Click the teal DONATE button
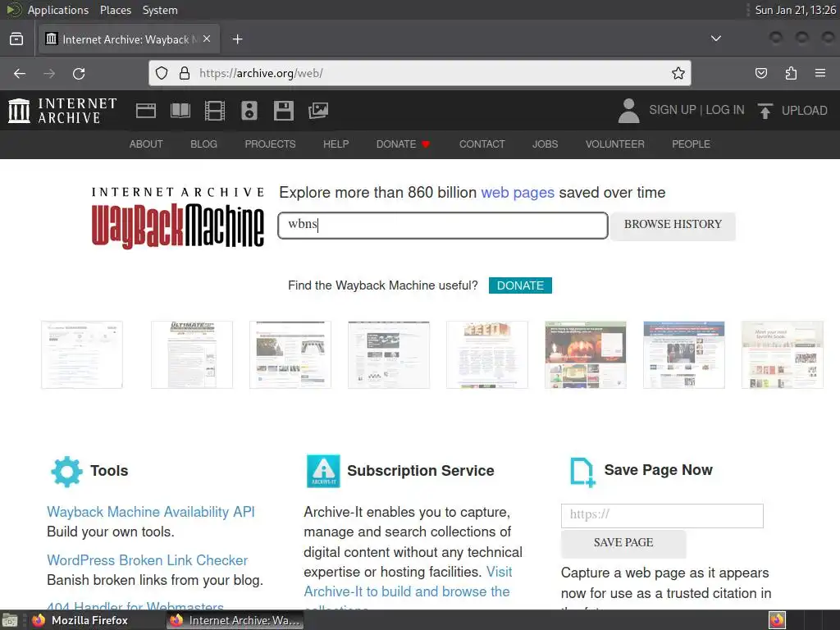Image resolution: width=840 pixels, height=630 pixels. [x=520, y=285]
